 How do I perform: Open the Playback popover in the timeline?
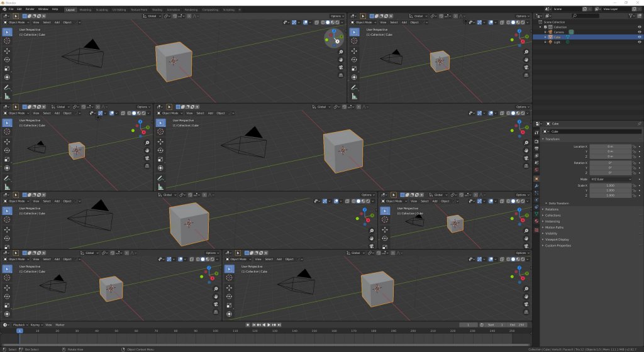coord(19,325)
